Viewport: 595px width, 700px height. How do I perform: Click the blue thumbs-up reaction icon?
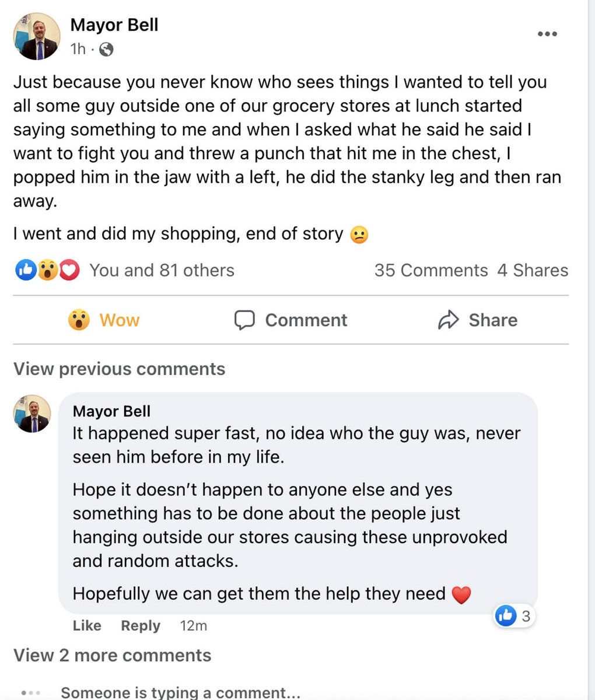click(26, 270)
